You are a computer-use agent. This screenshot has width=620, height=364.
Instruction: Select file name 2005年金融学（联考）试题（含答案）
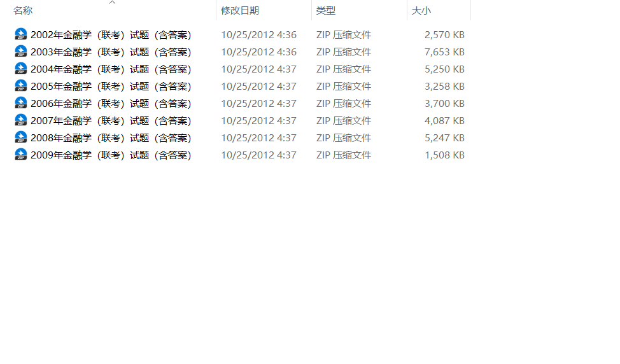(111, 86)
